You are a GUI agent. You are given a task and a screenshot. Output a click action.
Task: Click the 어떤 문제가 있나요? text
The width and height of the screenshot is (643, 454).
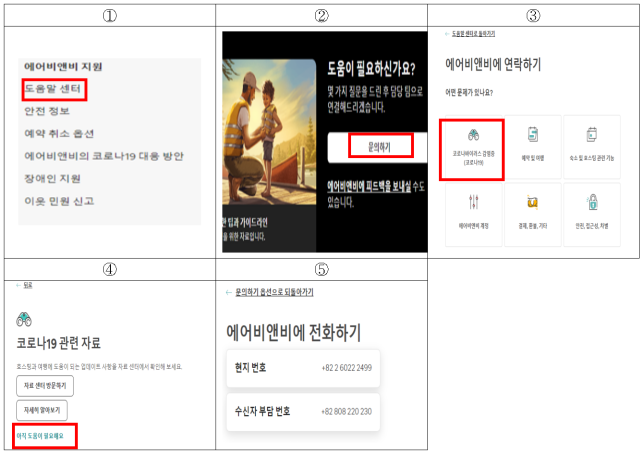pyautogui.click(x=469, y=93)
